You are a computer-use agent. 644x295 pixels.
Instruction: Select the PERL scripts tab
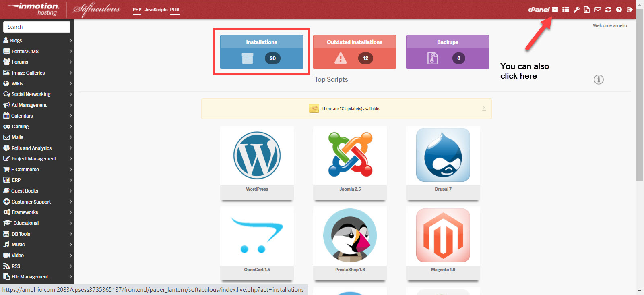[x=175, y=10]
